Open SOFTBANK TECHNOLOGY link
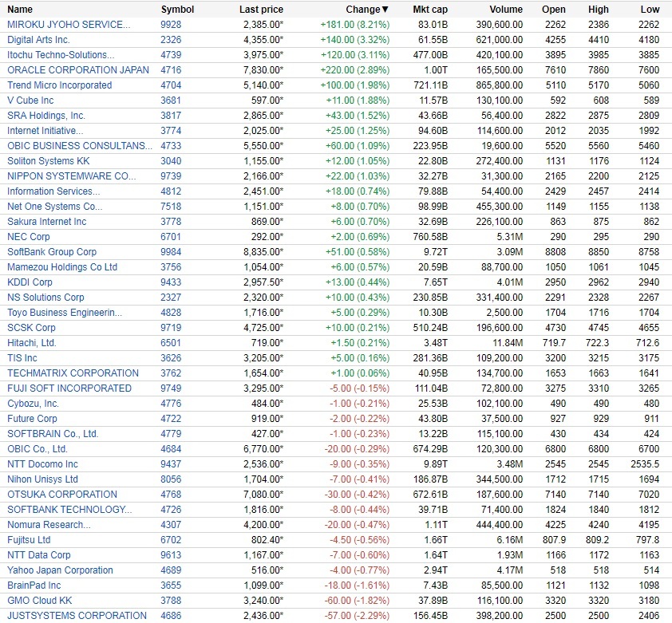This screenshot has height=623, width=672. pyautogui.click(x=69, y=510)
